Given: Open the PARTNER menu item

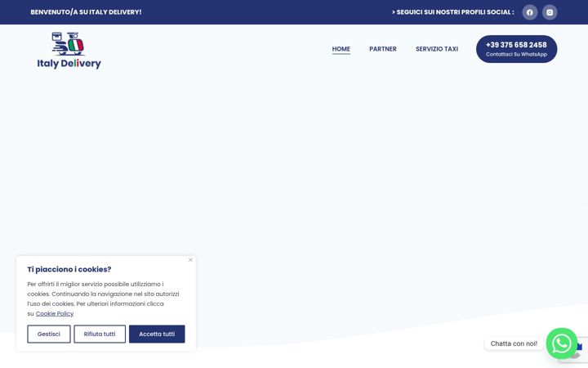Looking at the screenshot, I should tap(383, 49).
